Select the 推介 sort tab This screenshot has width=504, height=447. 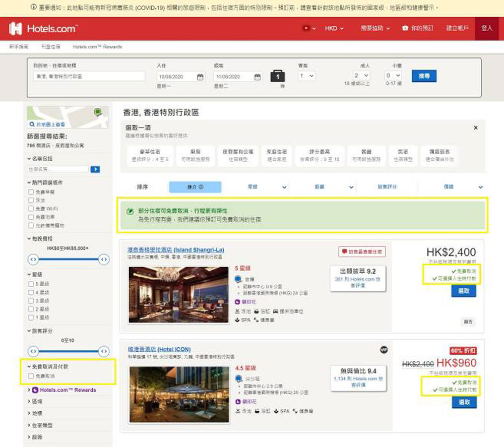[195, 187]
